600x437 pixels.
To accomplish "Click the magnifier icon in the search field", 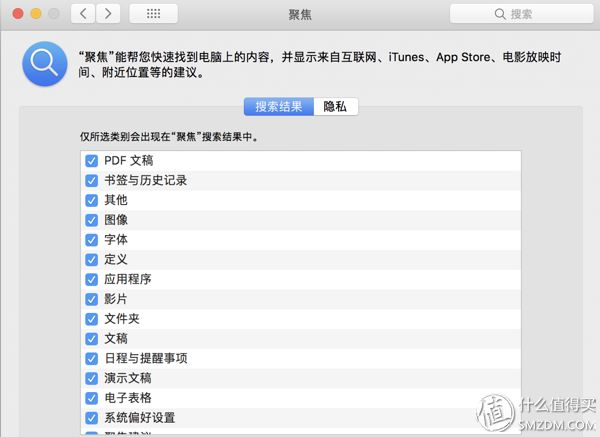I will click(500, 14).
